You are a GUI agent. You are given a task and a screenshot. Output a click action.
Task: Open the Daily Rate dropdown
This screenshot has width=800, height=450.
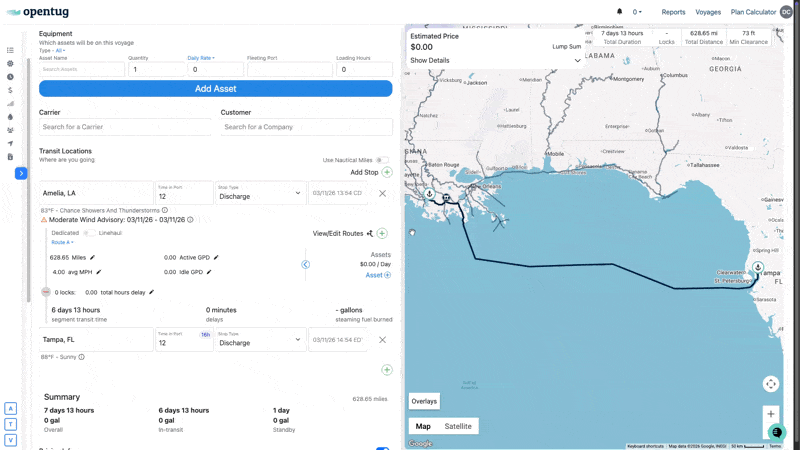201,58
